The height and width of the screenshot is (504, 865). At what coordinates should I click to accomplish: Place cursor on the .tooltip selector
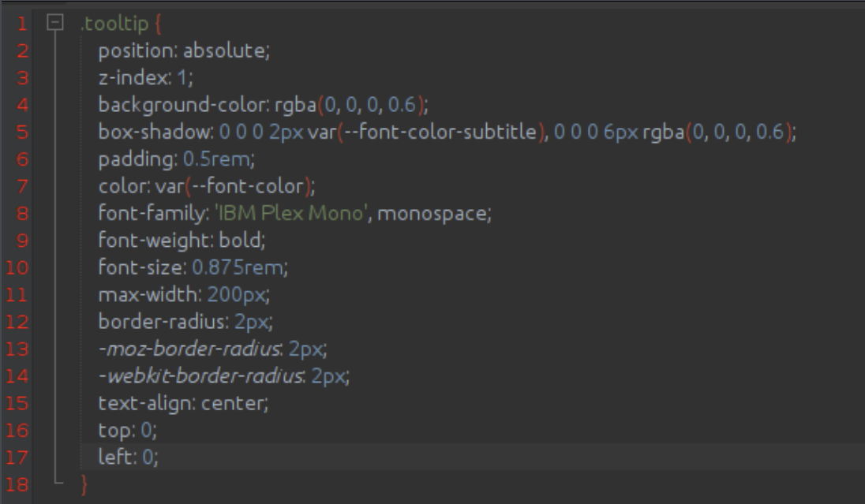[x=113, y=24]
